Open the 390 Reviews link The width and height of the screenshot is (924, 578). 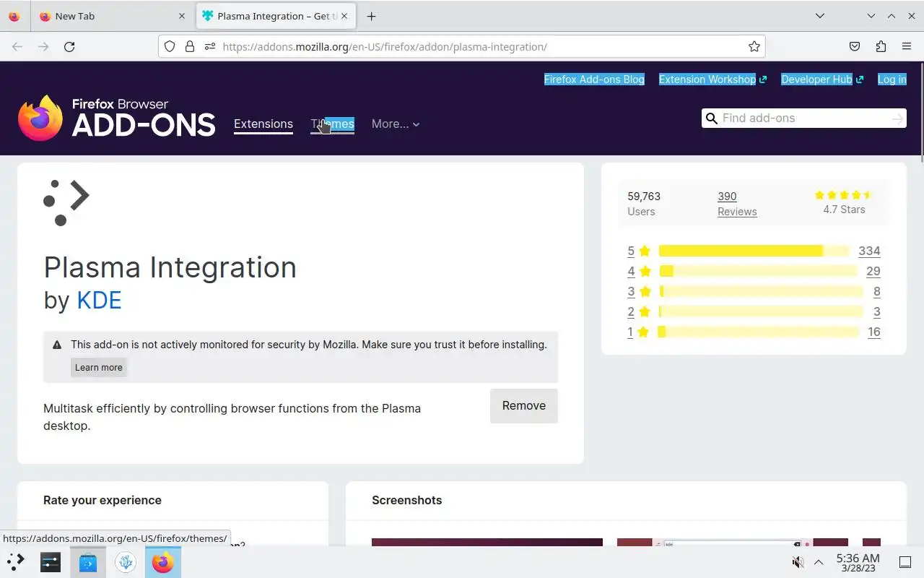point(737,204)
